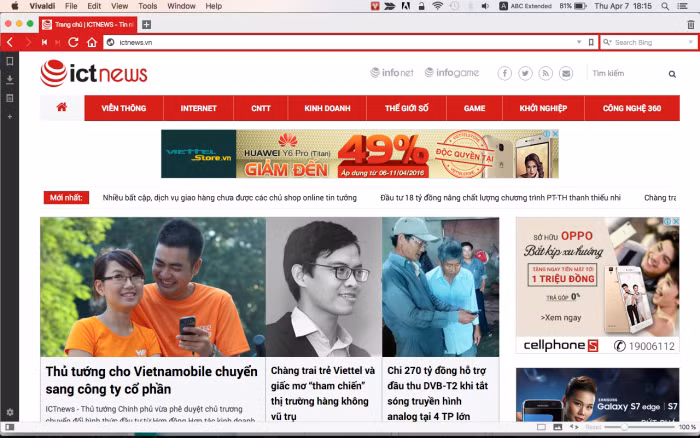This screenshot has width=700, height=438.
Task: Open headline Chi 270 tỷ đồng hỗ trợ
Action: click(x=438, y=393)
